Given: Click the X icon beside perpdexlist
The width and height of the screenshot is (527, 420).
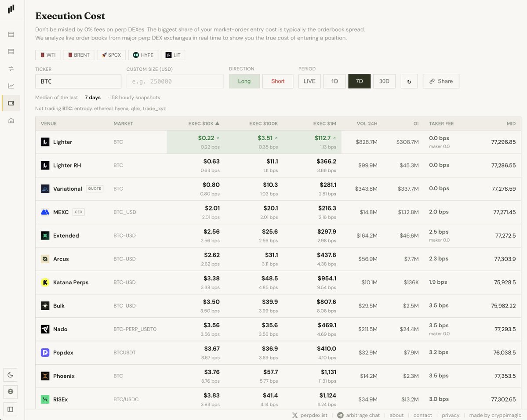Looking at the screenshot, I should coord(295,415).
